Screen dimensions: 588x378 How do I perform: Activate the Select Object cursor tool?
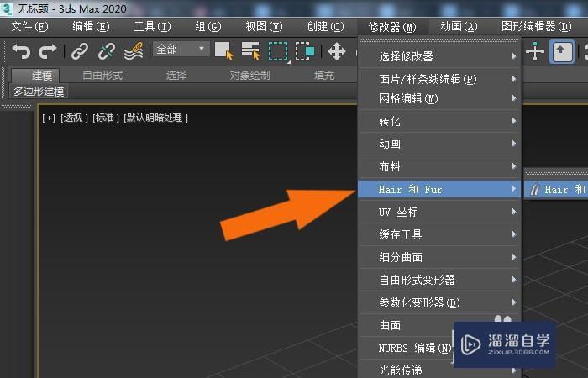224,51
